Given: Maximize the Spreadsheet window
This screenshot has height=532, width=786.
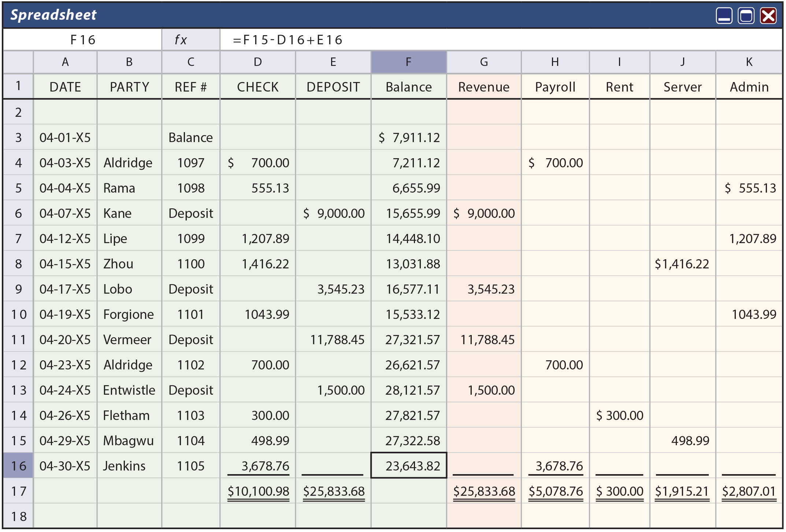Looking at the screenshot, I should [x=746, y=16].
